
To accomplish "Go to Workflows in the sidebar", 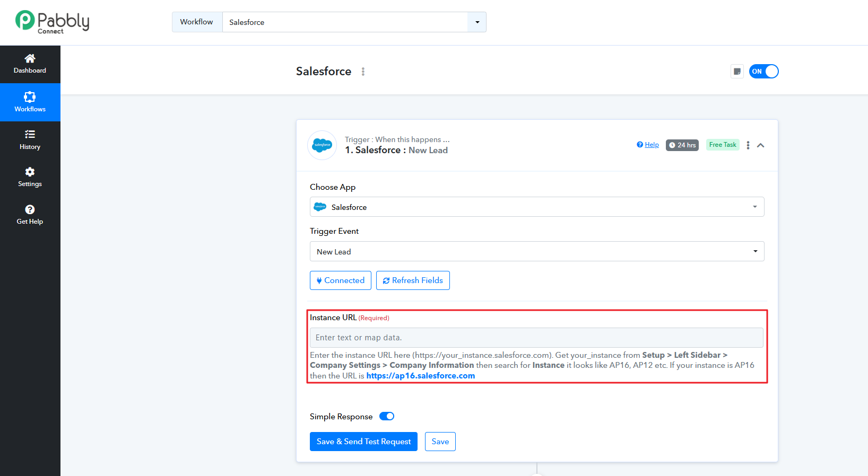I will coord(30,102).
